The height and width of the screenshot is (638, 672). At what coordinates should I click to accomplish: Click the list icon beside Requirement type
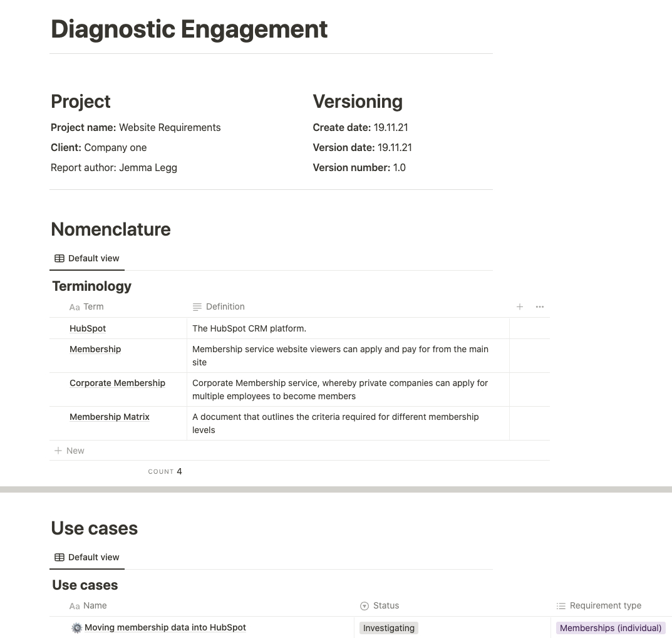point(561,605)
